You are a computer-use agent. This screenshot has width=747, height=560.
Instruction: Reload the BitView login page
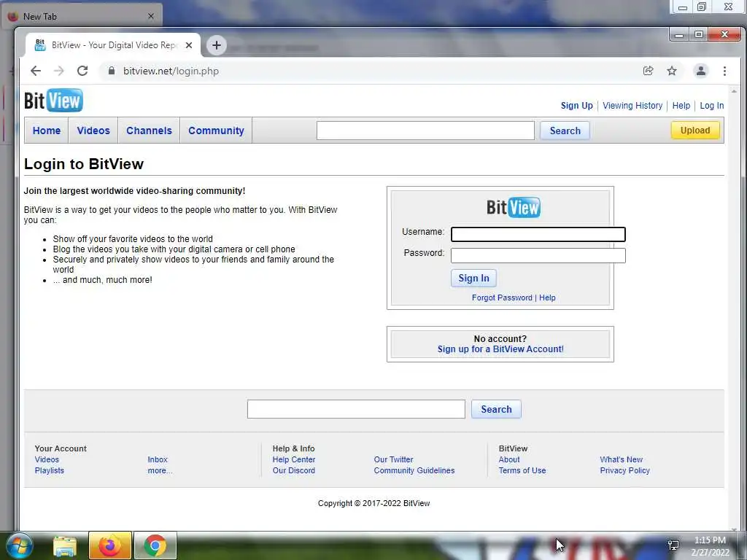point(82,71)
